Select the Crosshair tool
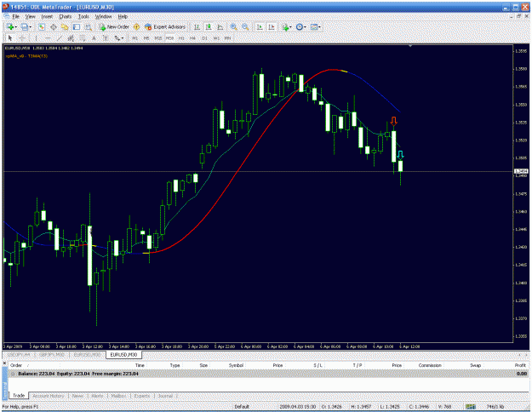Image resolution: width=532 pixels, height=412 pixels. (22, 38)
